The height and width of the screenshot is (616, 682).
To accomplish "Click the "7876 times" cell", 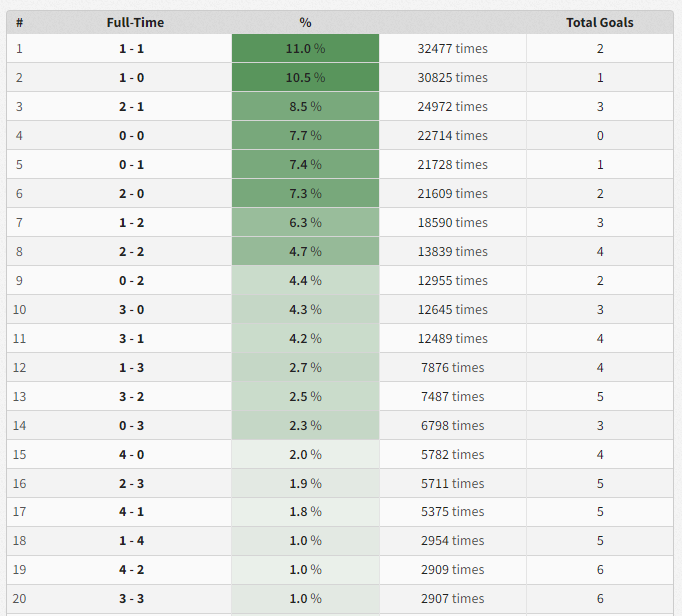I will tap(453, 367).
